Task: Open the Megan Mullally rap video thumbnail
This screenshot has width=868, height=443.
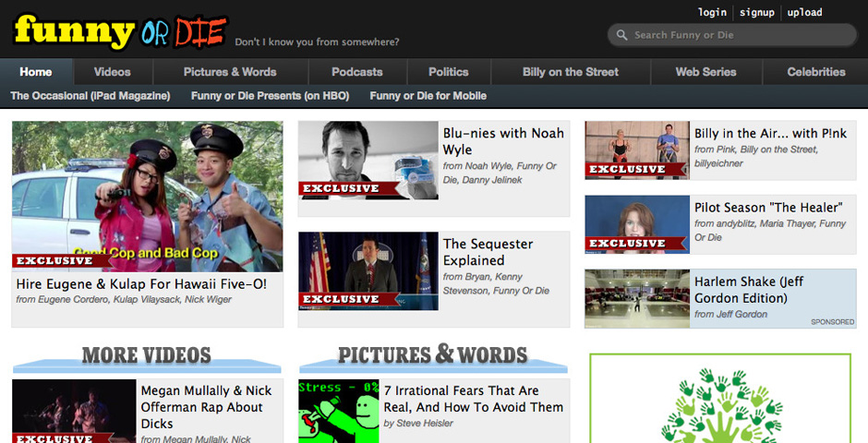Action: click(x=74, y=411)
